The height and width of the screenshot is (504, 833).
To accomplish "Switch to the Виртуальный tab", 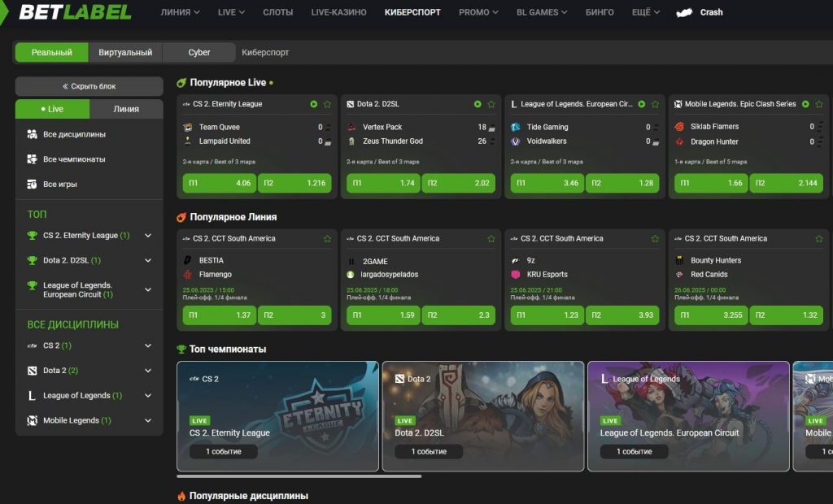I will click(125, 53).
